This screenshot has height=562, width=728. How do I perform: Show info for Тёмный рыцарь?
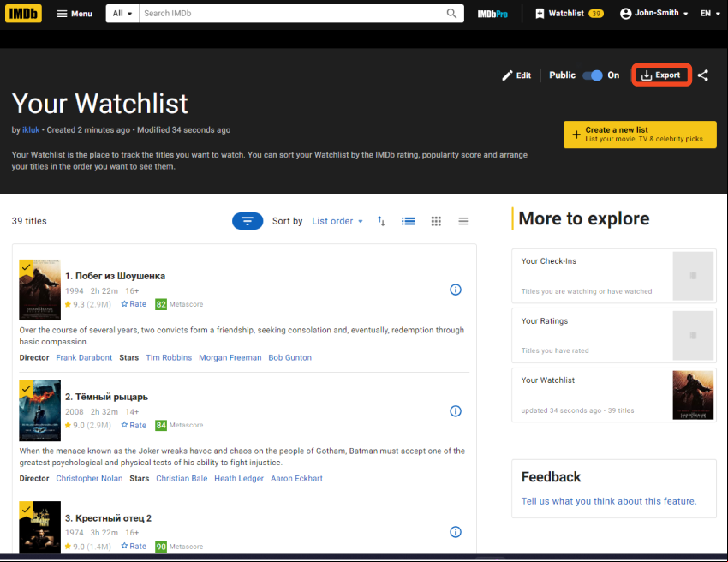coord(456,411)
